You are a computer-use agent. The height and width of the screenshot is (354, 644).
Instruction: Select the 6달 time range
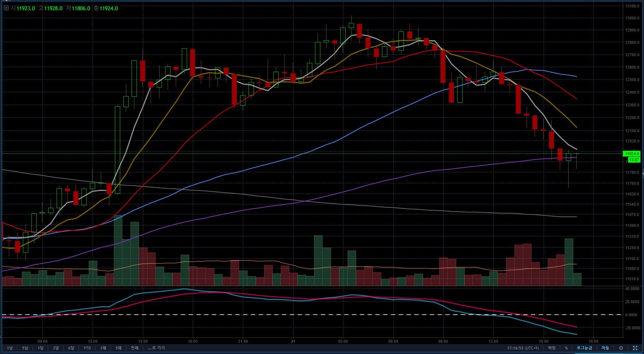(71, 348)
